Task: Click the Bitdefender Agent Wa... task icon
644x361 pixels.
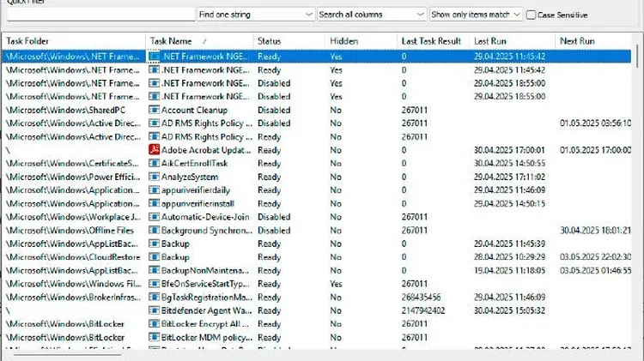Action: (154, 310)
